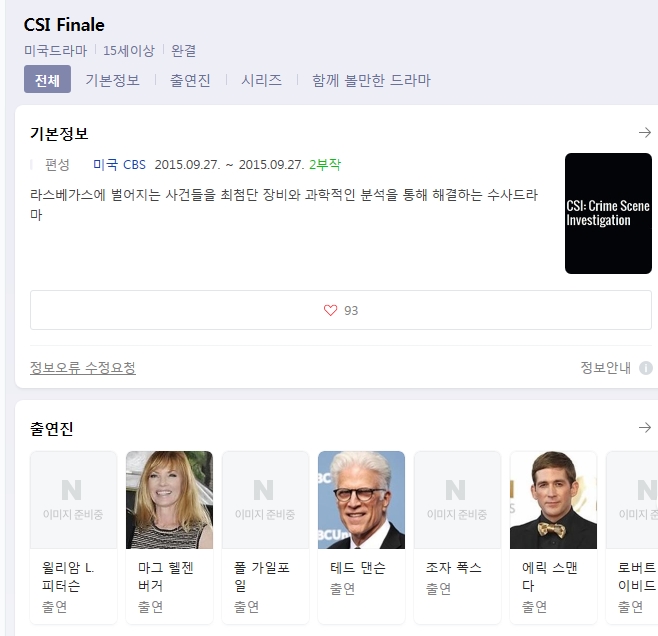Viewport: 658px width, 636px height.
Task: Go to the 시리즈 tab
Action: [x=261, y=80]
